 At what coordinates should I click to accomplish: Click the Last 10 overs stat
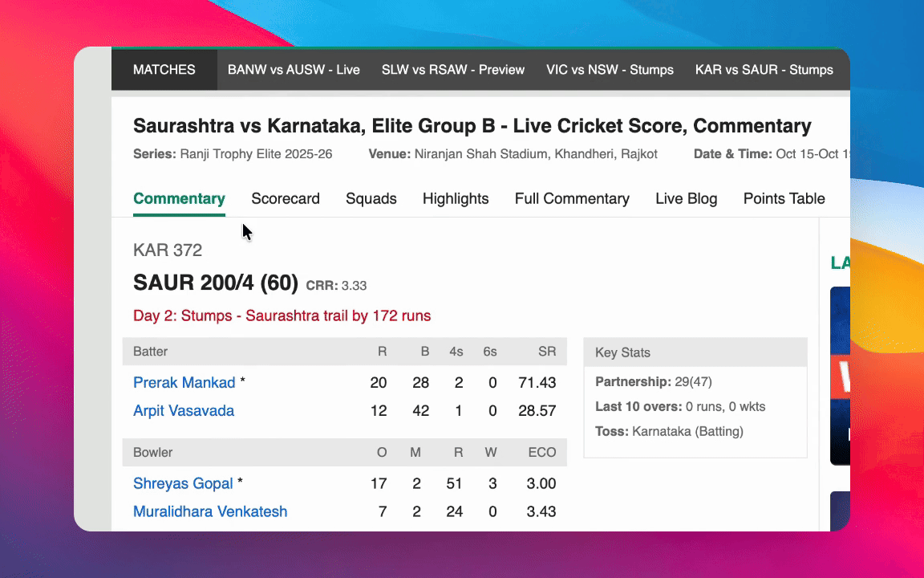point(680,406)
